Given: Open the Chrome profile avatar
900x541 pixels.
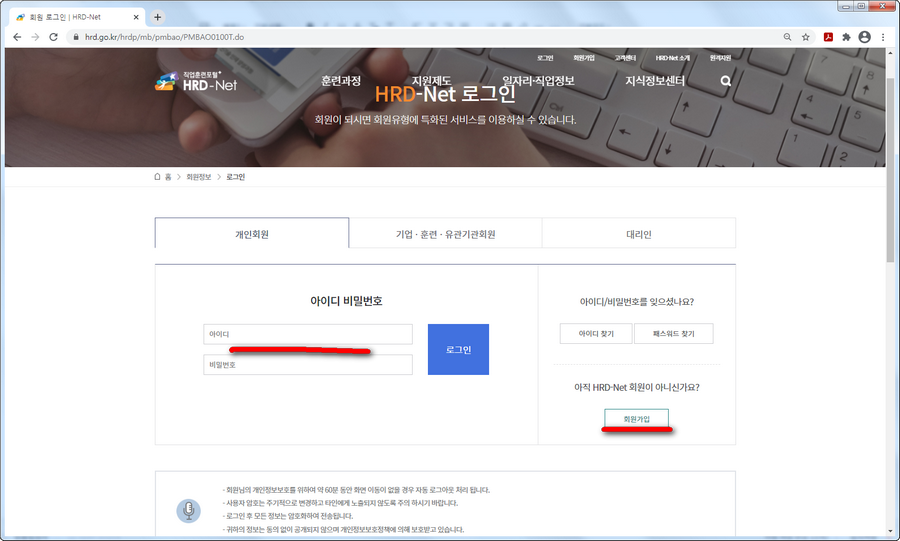Looking at the screenshot, I should click(864, 37).
